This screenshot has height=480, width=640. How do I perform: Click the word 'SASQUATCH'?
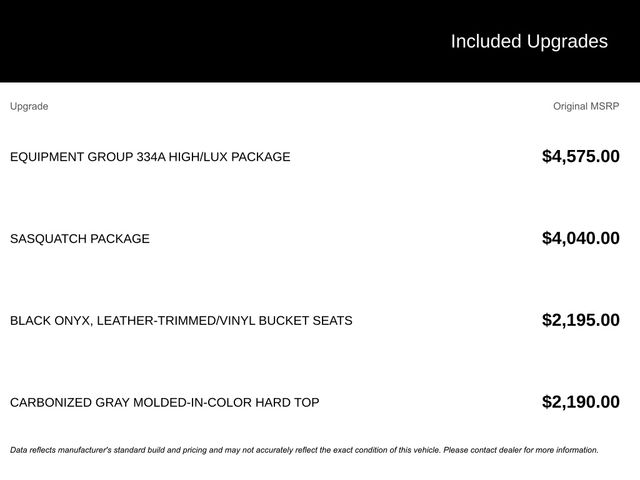click(48, 238)
